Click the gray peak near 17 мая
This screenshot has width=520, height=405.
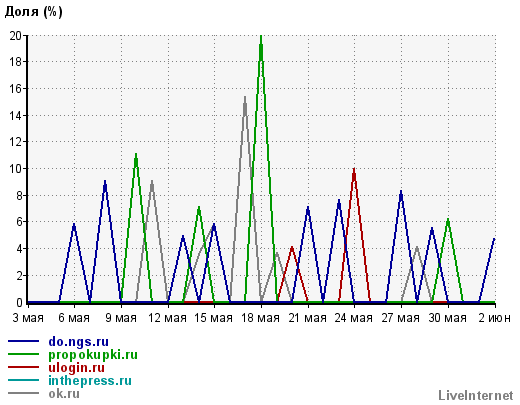(245, 99)
